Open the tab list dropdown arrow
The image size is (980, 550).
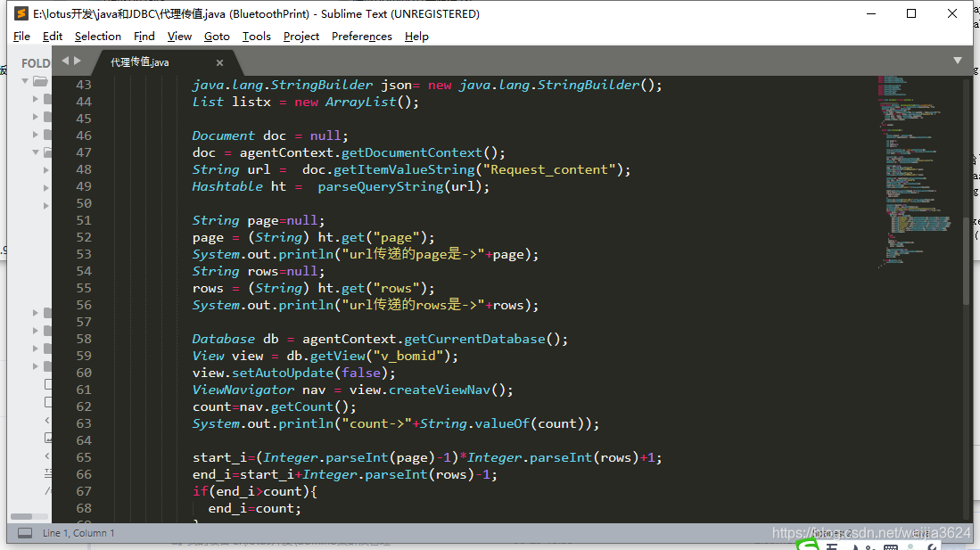click(x=958, y=61)
